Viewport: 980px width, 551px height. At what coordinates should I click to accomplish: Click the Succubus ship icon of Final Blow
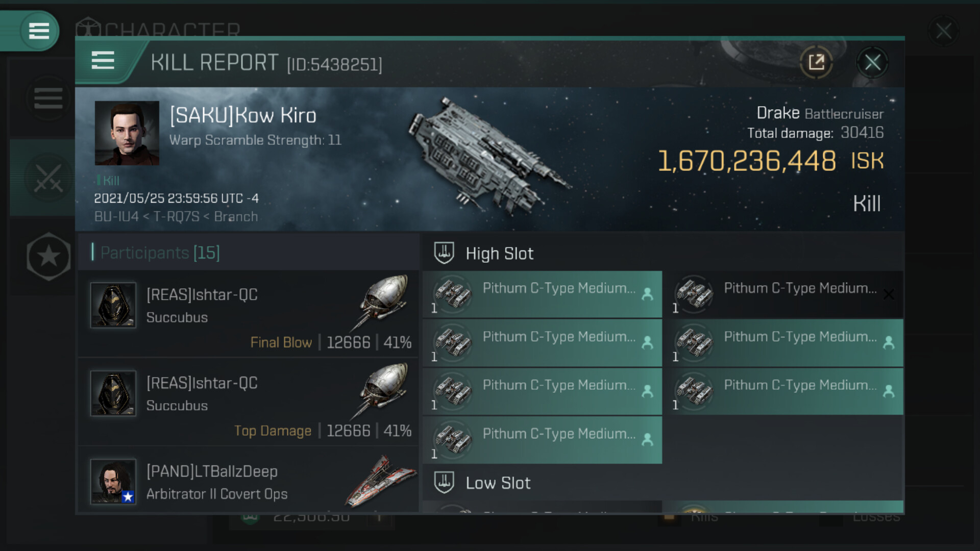click(x=384, y=301)
